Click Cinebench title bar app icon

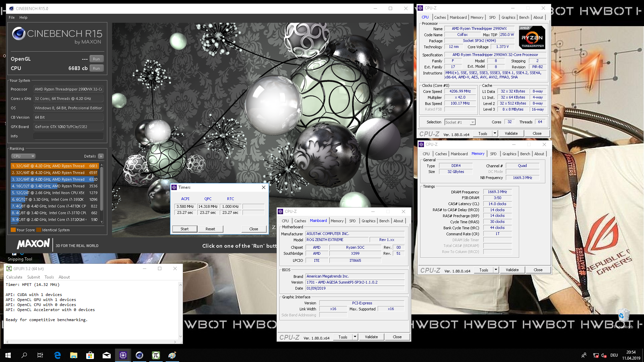tap(11, 8)
